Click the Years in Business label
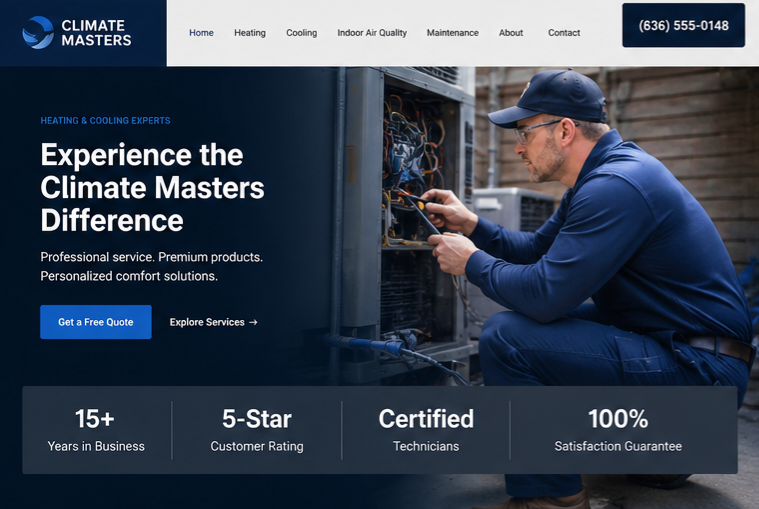 (x=96, y=446)
